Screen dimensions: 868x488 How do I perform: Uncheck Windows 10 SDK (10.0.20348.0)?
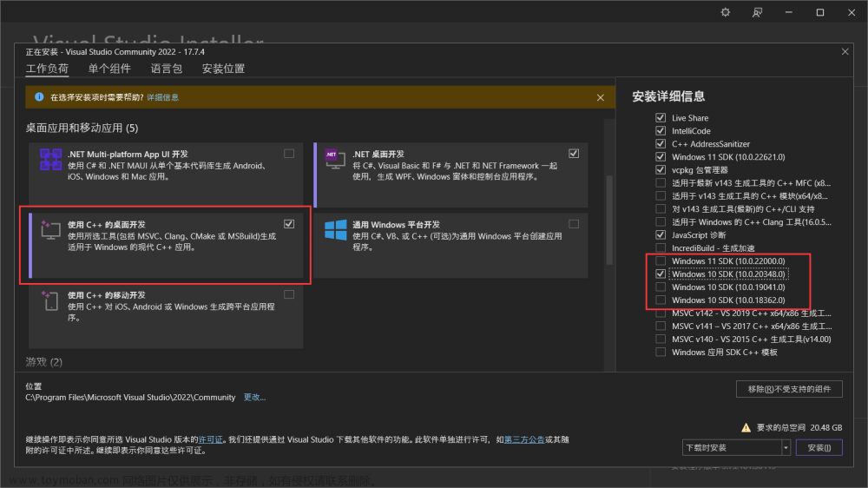[x=661, y=274]
